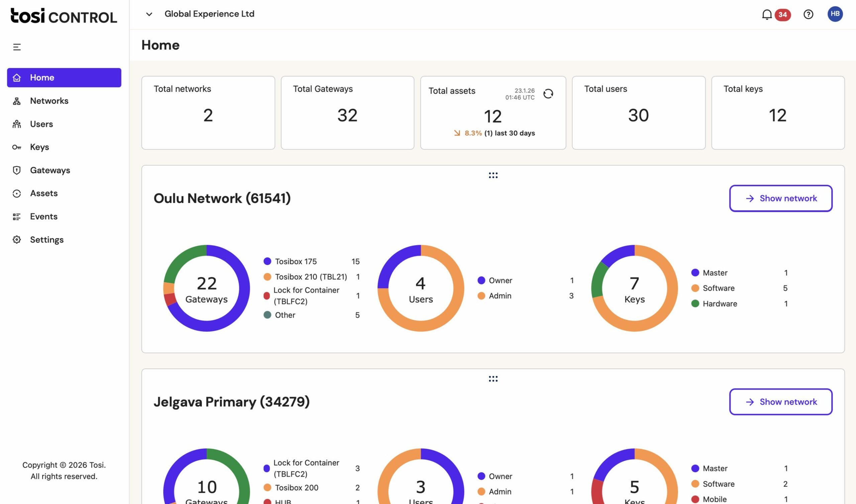Image resolution: width=856 pixels, height=504 pixels.
Task: Click the Gateways shield icon
Action: pyautogui.click(x=17, y=170)
